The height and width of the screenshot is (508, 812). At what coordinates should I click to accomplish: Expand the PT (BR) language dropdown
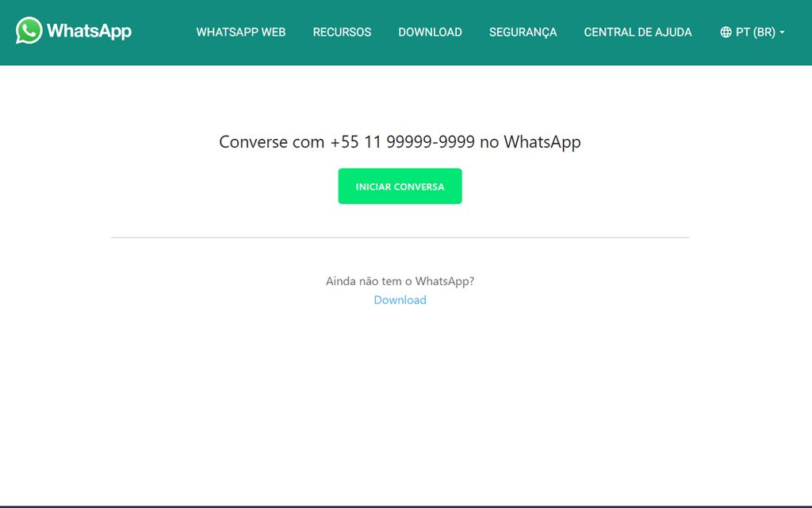(x=760, y=32)
